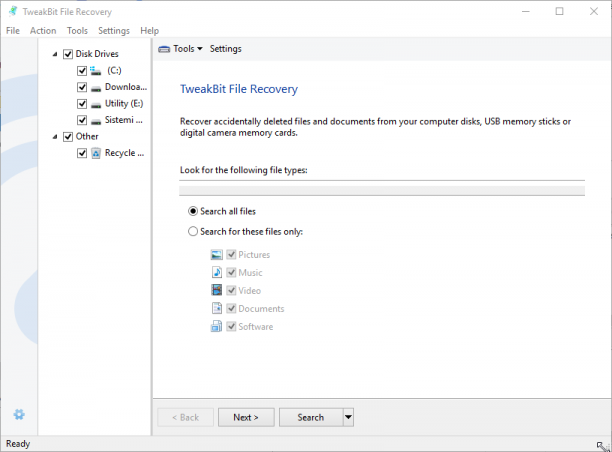Viewport: 612px width, 452px height.
Task: Click the Pictures file type icon
Action: (x=217, y=255)
